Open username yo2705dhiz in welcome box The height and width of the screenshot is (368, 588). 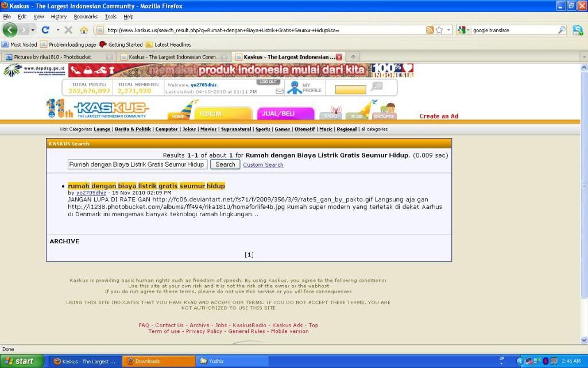pos(204,85)
